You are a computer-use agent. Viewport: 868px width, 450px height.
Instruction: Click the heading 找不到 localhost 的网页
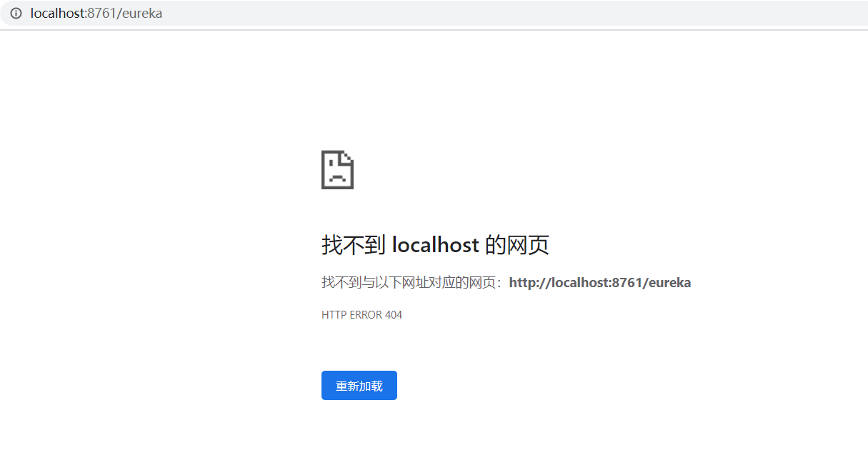435,246
